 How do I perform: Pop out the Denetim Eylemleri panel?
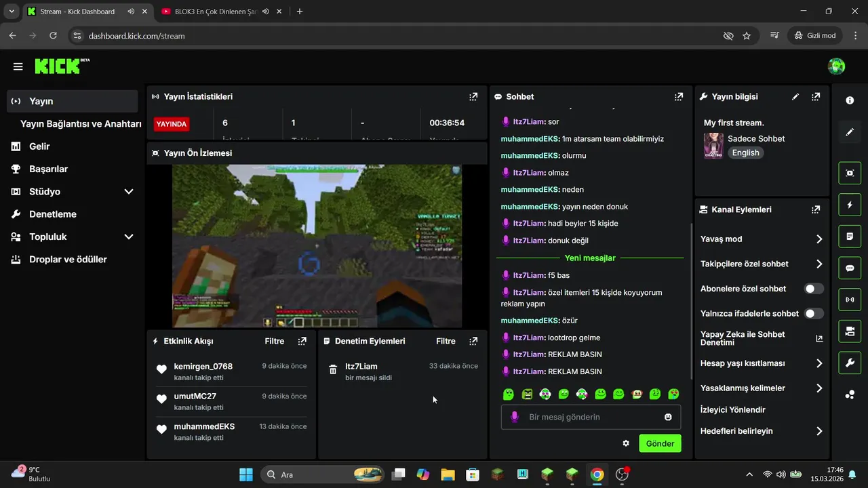473,341
